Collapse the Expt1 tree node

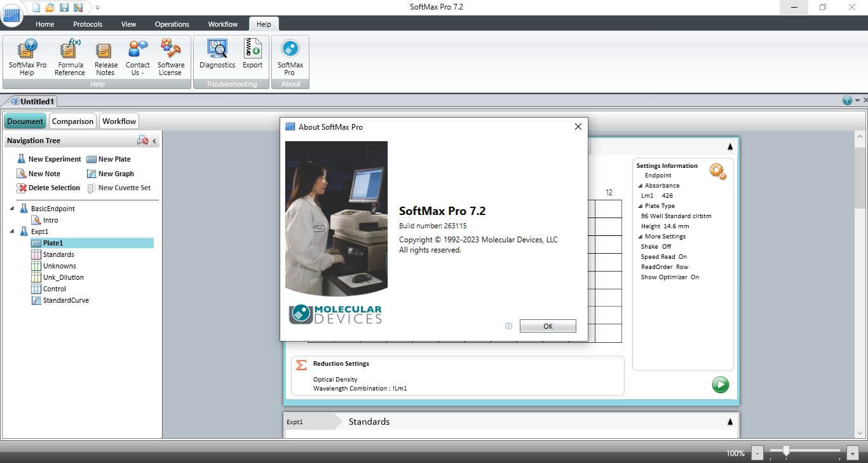(x=13, y=231)
